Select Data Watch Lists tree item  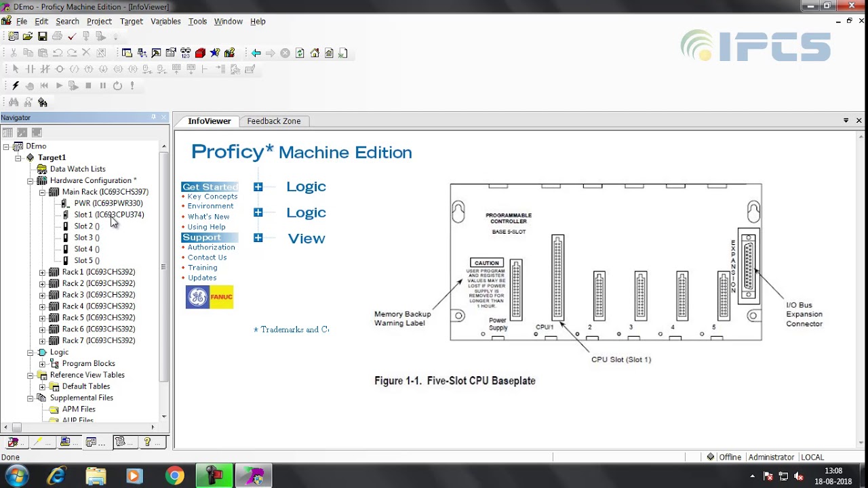click(x=77, y=169)
